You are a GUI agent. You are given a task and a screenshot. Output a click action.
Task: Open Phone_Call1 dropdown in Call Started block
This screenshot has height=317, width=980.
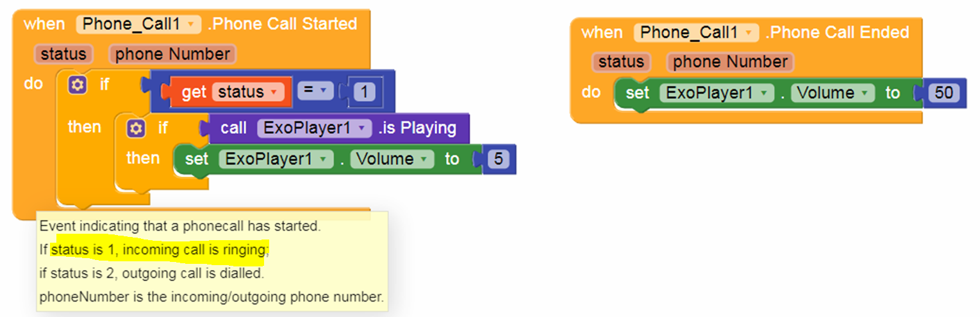138,25
